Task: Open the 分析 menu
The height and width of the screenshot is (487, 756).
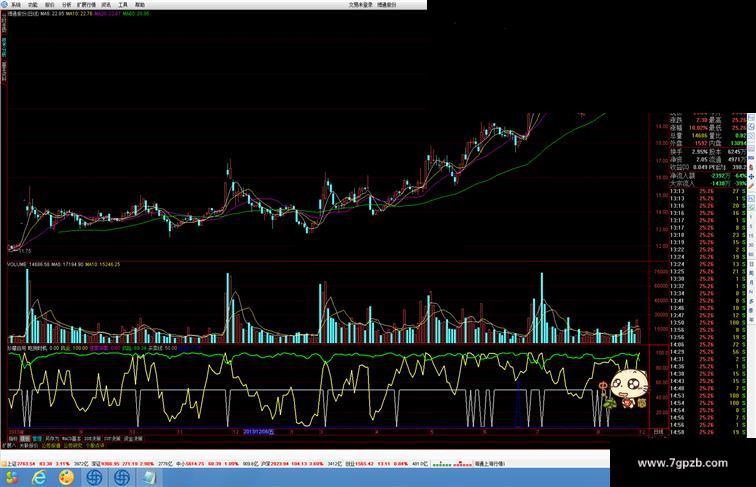Action: [x=67, y=4]
